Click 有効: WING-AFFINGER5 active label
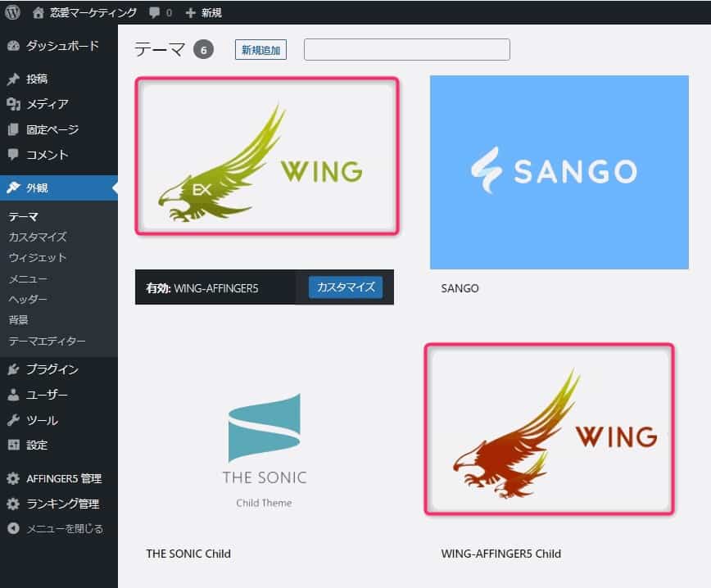This screenshot has height=588, width=711. coord(202,288)
